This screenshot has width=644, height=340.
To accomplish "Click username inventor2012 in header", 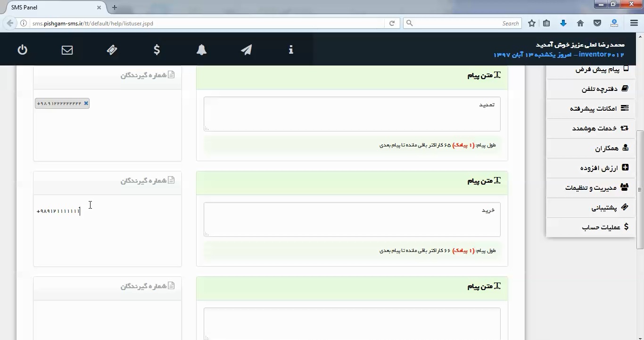I will (601, 55).
